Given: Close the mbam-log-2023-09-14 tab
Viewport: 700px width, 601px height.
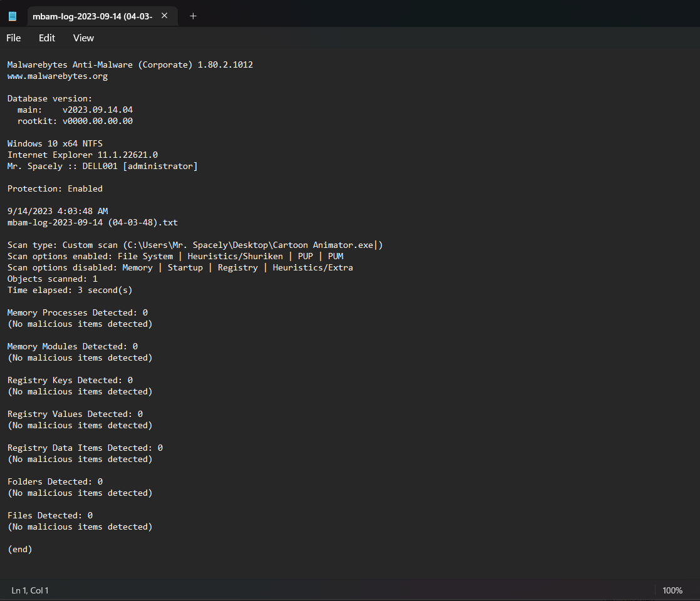Looking at the screenshot, I should click(x=164, y=16).
